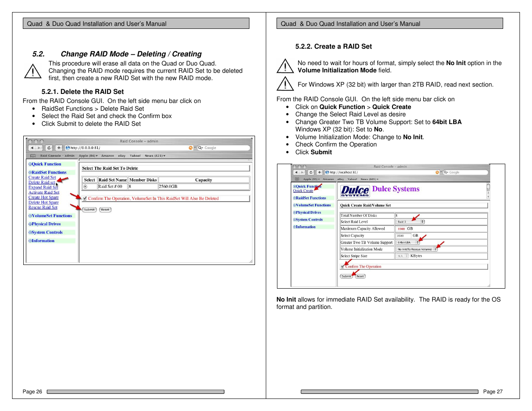This screenshot has width=532, height=411.
Task: Click the orange RSS icon in the 0.0.0.0:81 address bar
Action: pyautogui.click(x=190, y=148)
